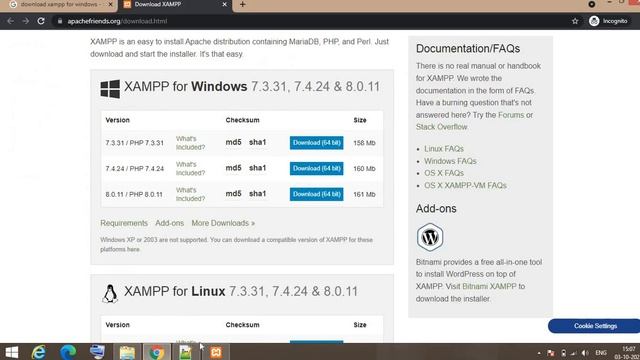This screenshot has height=360, width=640.
Task: Click md5 checksum for 8.0.11
Action: coord(233,193)
